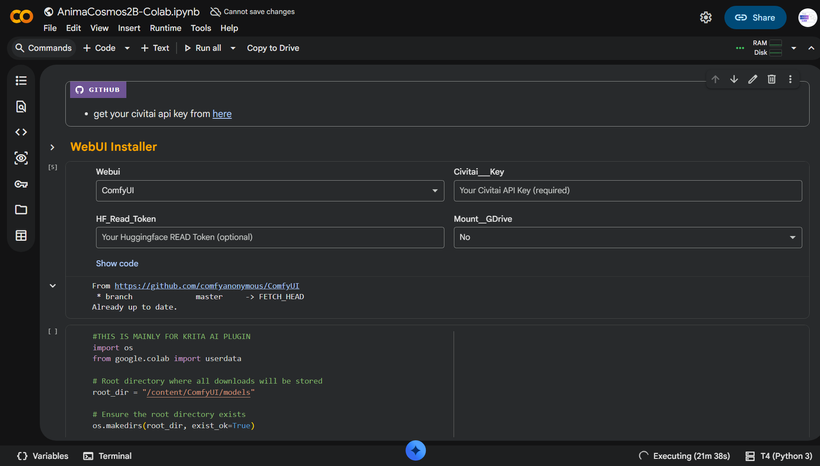
Task: Run the Krita AI plugin code cell
Action: tap(53, 332)
